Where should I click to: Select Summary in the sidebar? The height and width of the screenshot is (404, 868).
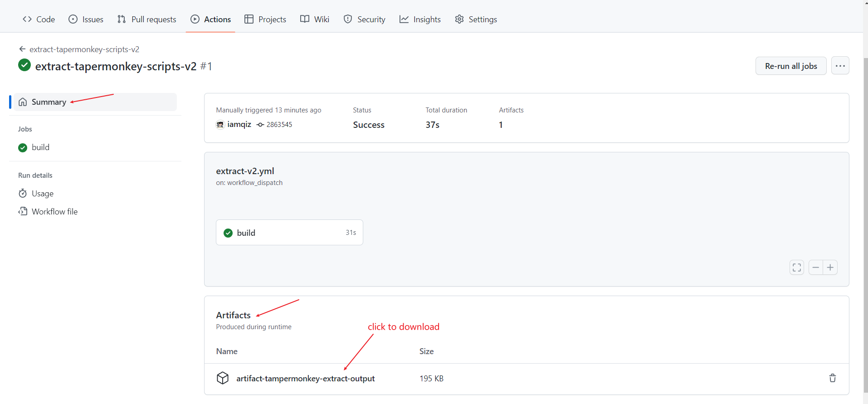coord(95,102)
